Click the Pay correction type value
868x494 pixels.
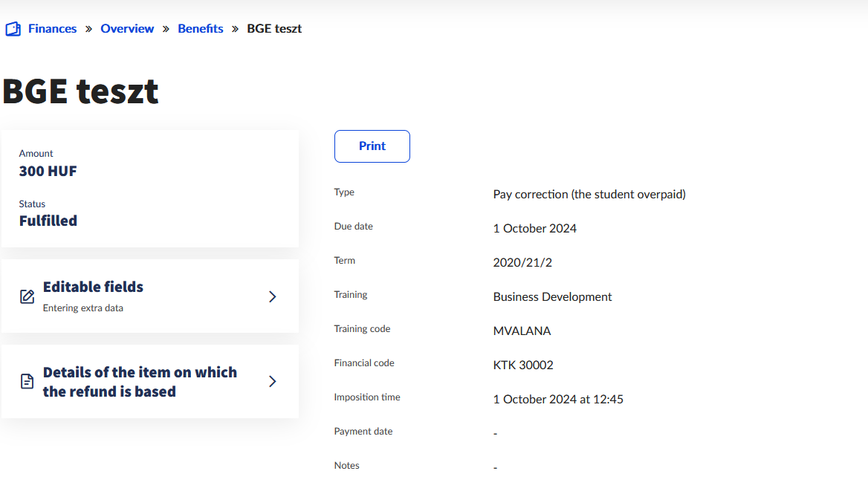click(x=589, y=195)
